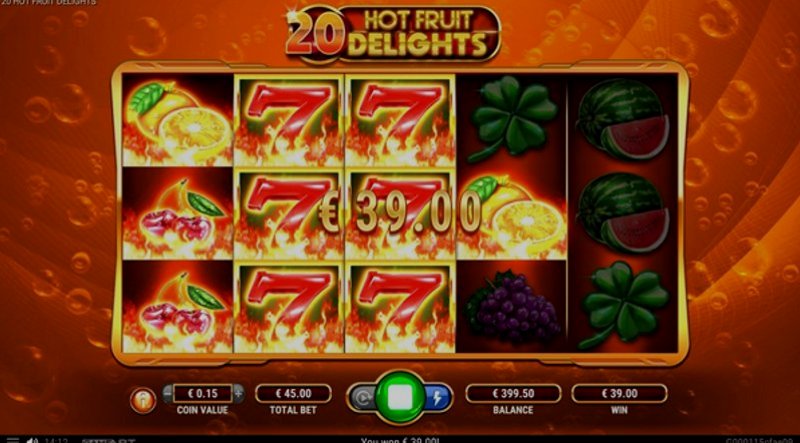Select the € 45.00 total bet display

pos(293,393)
